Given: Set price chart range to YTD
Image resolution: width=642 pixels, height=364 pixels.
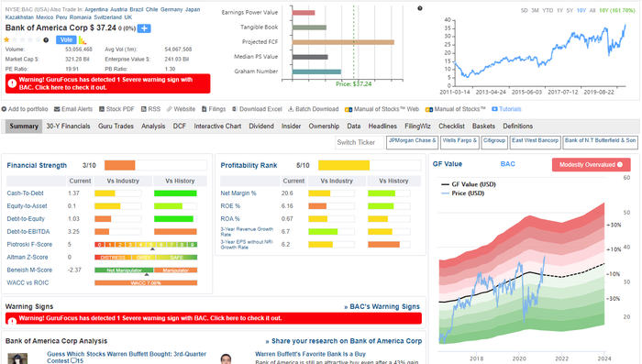Looking at the screenshot, I should coord(548,11).
